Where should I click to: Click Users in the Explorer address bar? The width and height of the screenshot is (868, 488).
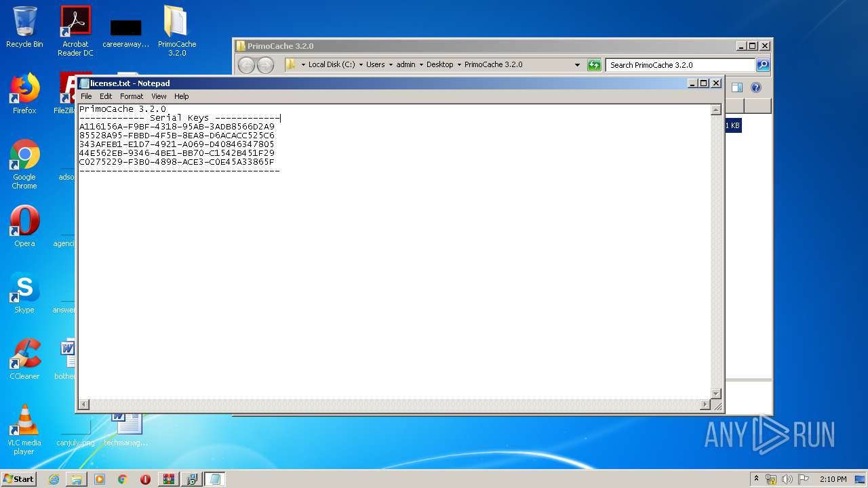point(375,65)
